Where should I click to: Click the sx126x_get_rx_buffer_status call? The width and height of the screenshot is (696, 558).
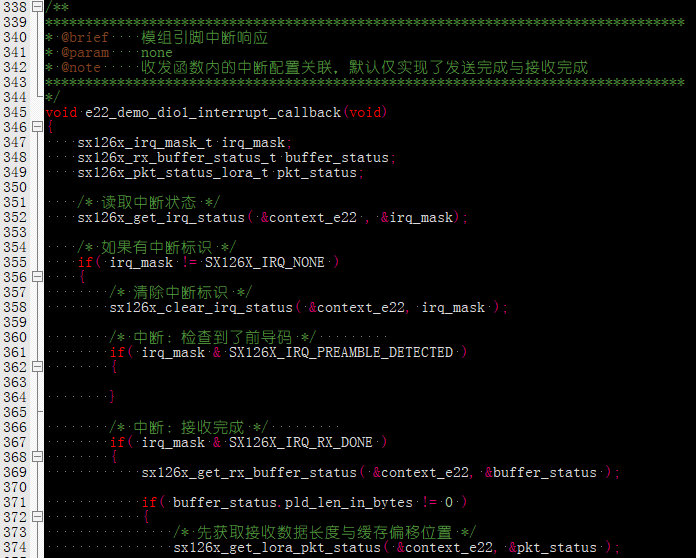pyautogui.click(x=249, y=473)
